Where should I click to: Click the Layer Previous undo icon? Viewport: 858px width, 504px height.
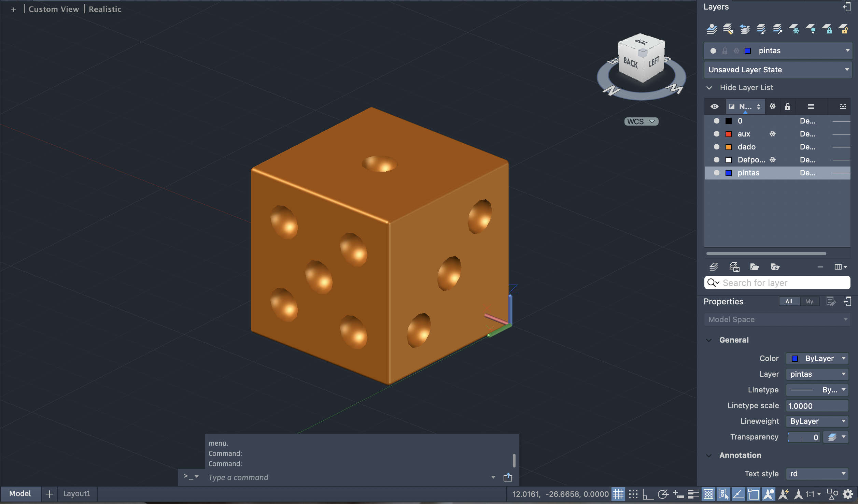coord(744,29)
